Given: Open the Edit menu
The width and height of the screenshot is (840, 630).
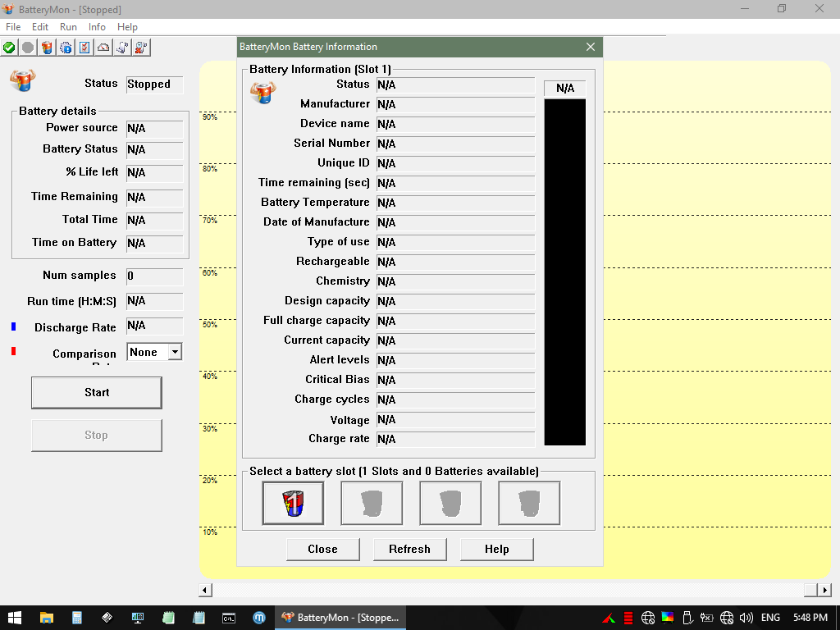Looking at the screenshot, I should (40, 27).
